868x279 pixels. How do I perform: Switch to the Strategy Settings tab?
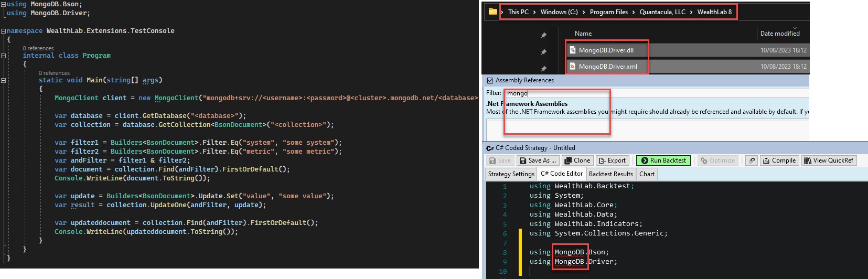point(511,174)
